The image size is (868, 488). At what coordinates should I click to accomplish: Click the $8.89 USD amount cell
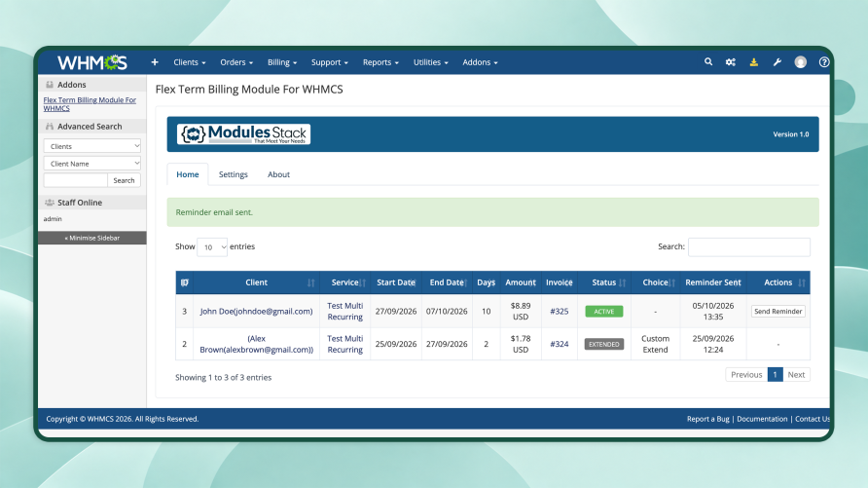pyautogui.click(x=521, y=312)
